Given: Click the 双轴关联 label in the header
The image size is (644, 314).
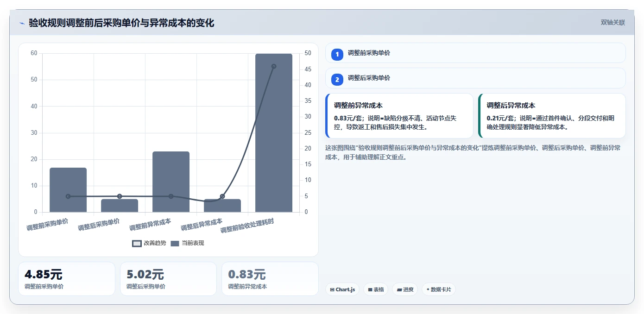Looking at the screenshot, I should [613, 23].
